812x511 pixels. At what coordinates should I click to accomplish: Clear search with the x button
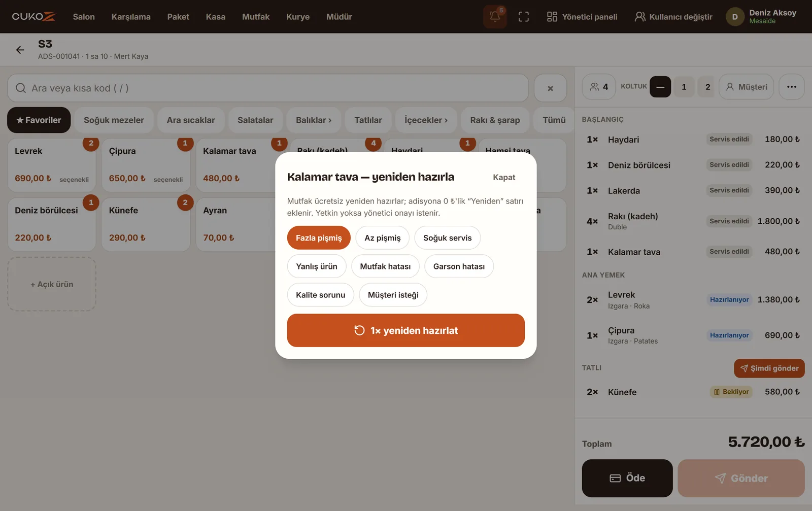pos(551,88)
